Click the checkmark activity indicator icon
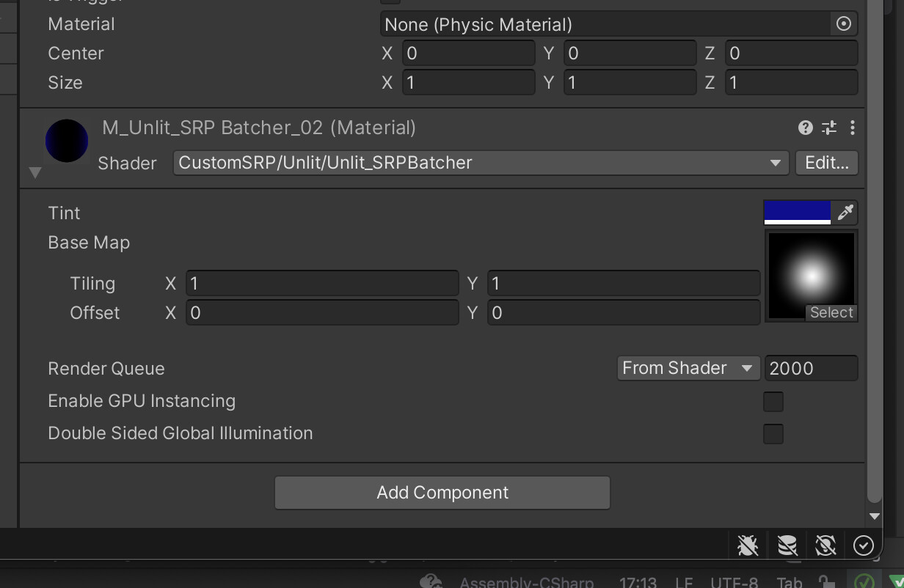 click(x=864, y=545)
